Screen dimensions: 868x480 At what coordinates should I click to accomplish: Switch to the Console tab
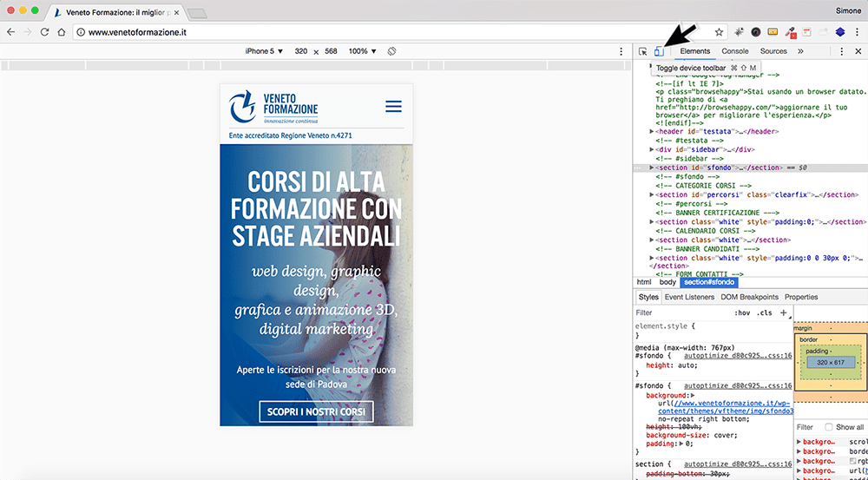(x=734, y=51)
